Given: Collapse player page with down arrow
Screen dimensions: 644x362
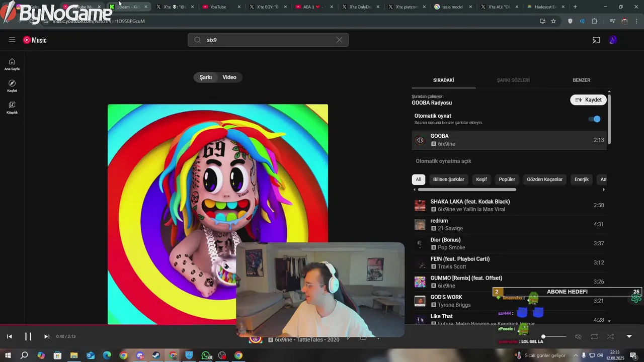Looking at the screenshot, I should [x=629, y=336].
